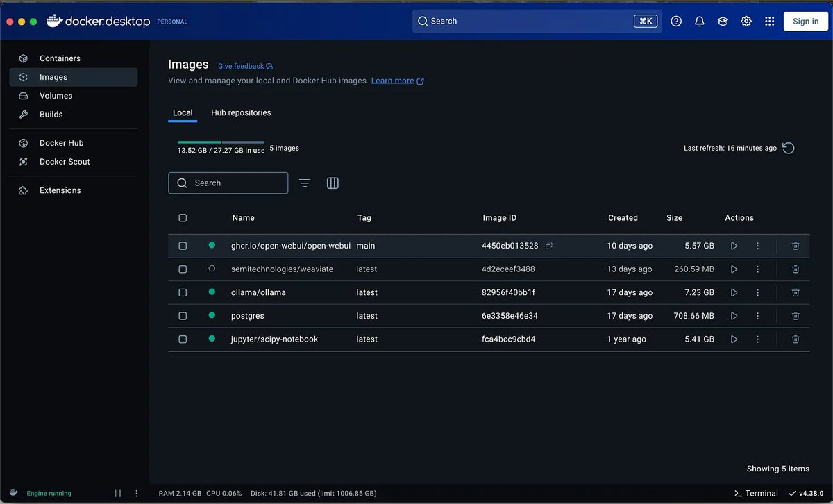Open the Give feedback link

[245, 66]
